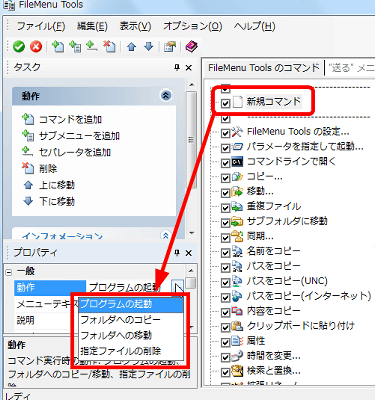Click the task panel vertical scrollbar thumb

tap(191, 140)
